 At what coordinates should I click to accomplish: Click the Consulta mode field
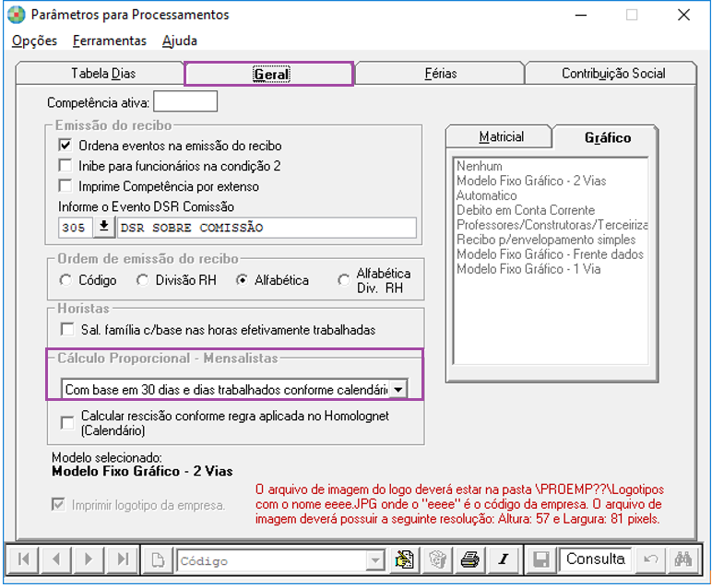coord(595,559)
